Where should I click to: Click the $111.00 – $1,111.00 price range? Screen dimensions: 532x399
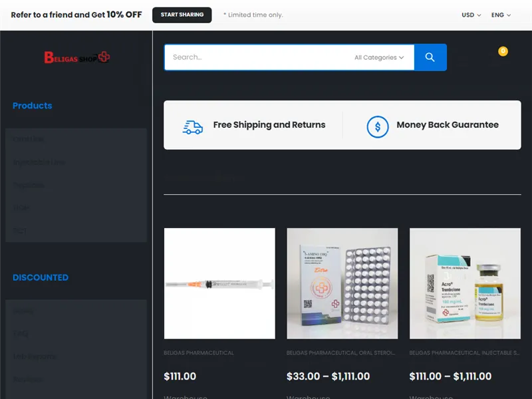tap(450, 376)
